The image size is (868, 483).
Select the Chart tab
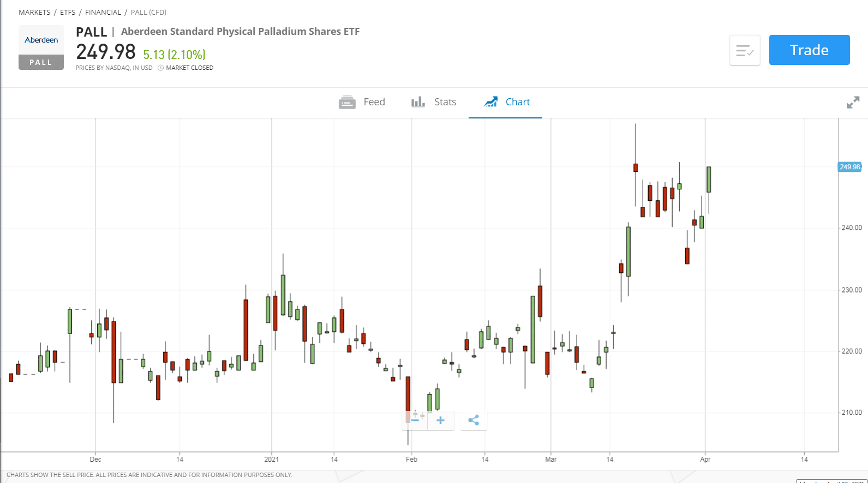click(506, 102)
